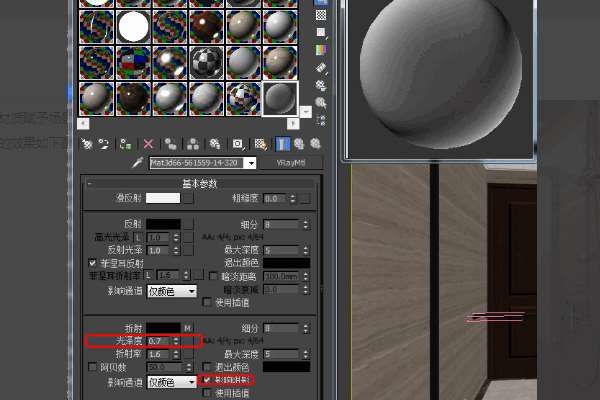Click the Make Unique icon
Image resolution: width=600 pixels, height=400 pixels.
tap(193, 144)
